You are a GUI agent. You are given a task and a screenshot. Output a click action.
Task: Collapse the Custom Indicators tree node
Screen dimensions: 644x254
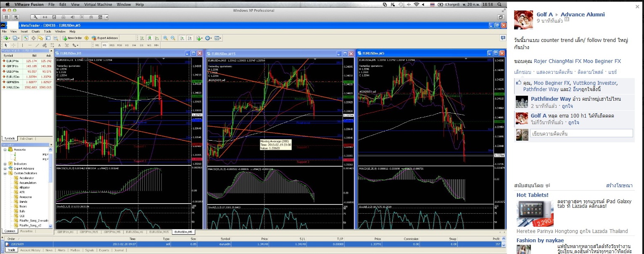[5, 173]
